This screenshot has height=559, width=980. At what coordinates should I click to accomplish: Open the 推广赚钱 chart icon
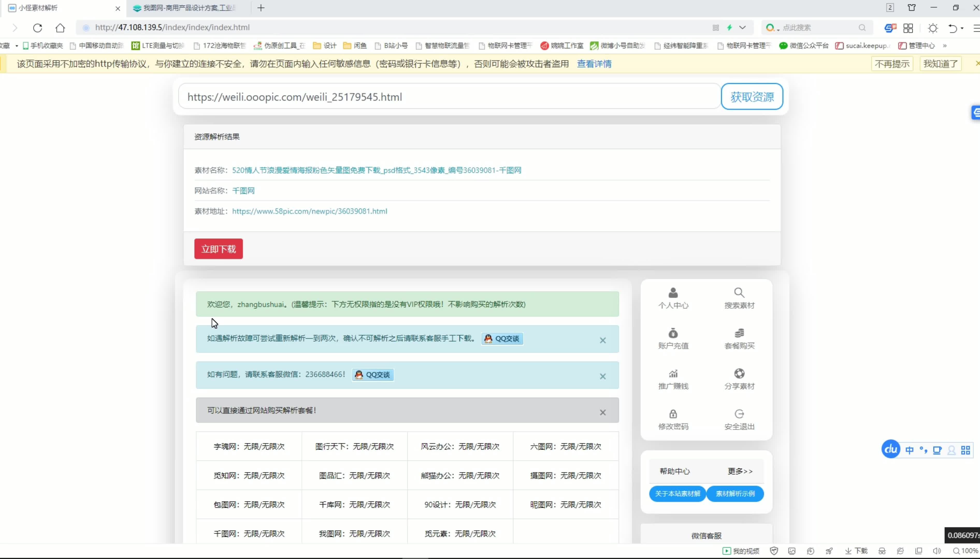(x=673, y=373)
